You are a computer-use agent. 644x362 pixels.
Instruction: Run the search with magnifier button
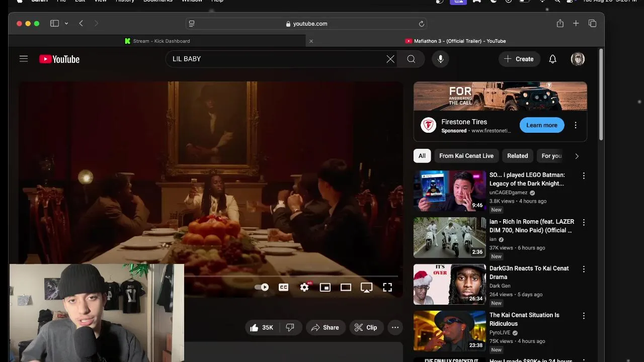pos(411,59)
